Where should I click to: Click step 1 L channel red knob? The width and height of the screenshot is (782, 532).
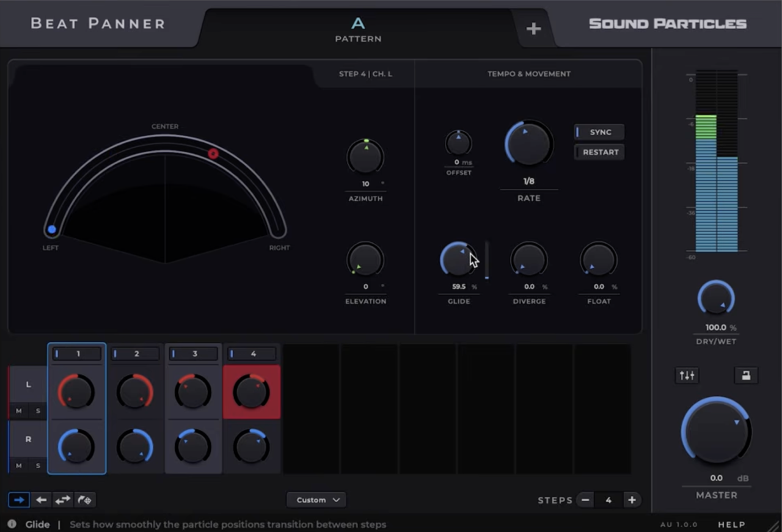tap(76, 392)
